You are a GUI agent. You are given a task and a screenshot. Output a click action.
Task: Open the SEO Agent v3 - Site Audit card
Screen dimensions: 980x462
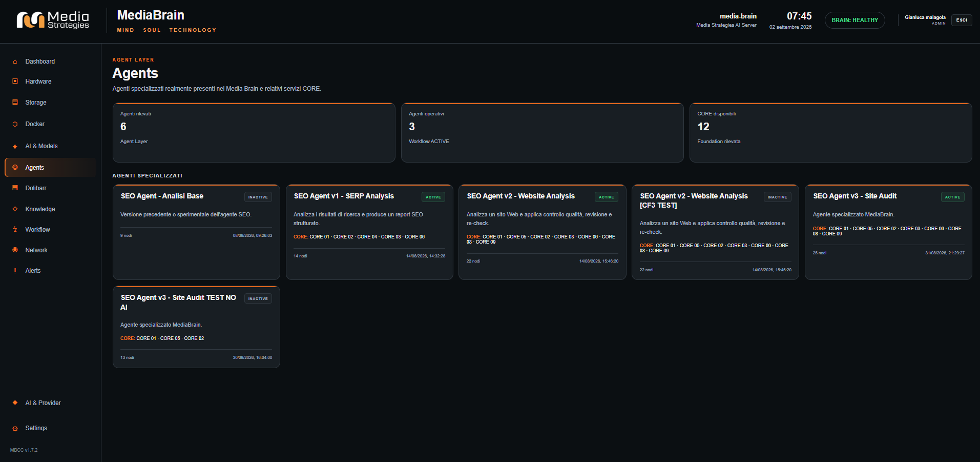tap(888, 232)
